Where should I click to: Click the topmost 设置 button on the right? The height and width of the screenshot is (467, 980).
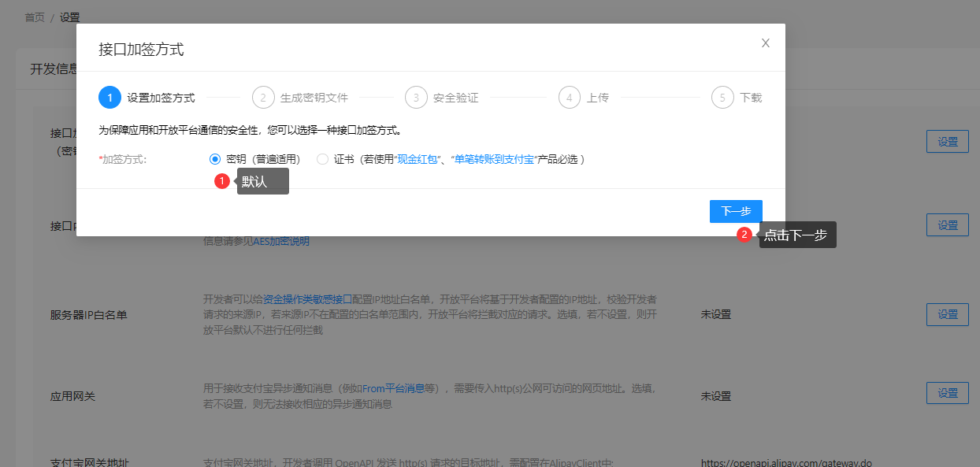point(947,142)
